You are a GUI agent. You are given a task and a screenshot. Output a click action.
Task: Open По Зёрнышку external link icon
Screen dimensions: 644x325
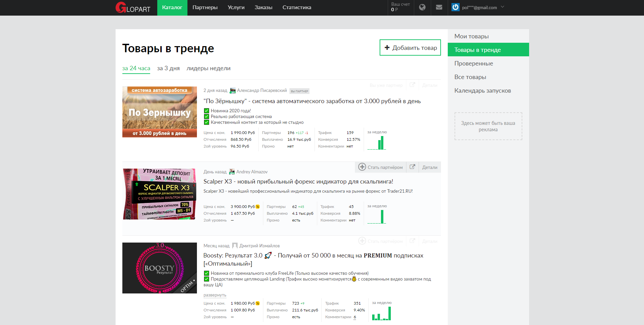pos(412,85)
